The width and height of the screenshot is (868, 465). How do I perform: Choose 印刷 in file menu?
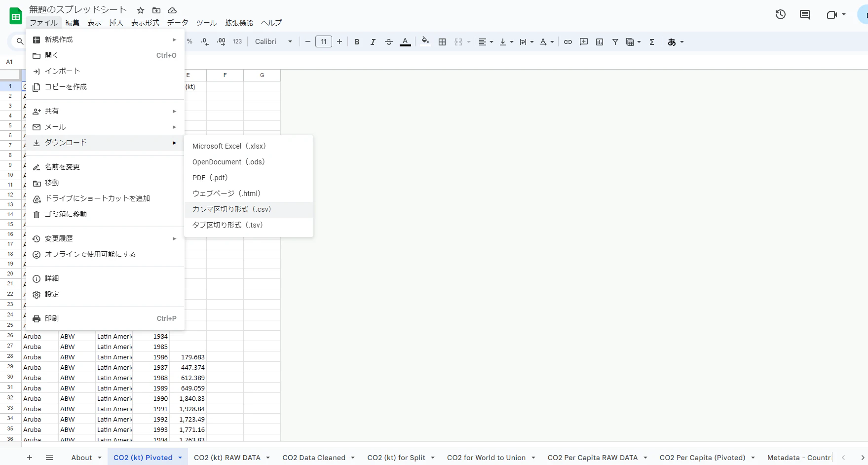tap(105, 318)
